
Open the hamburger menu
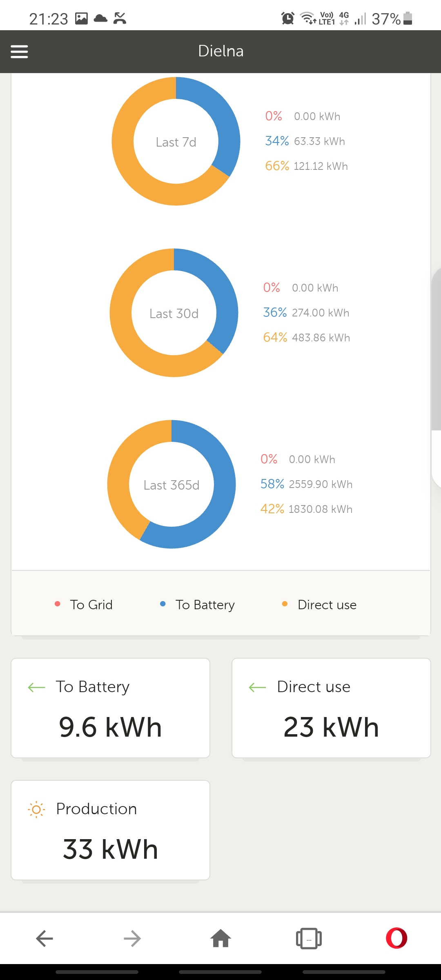tap(19, 52)
